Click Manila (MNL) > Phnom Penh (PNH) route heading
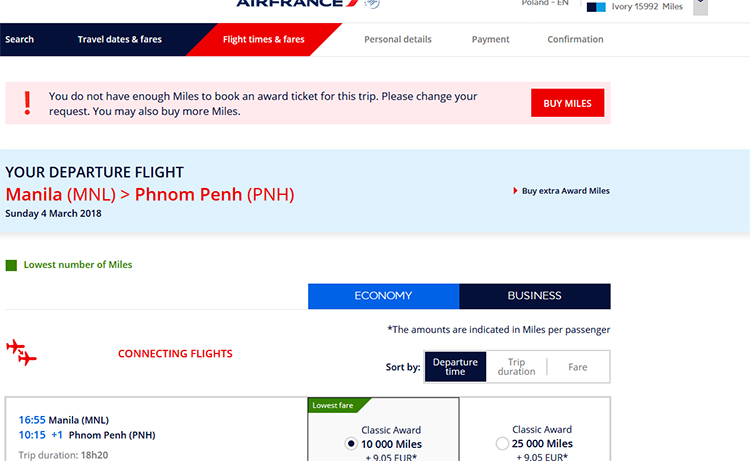The width and height of the screenshot is (750, 461). tap(150, 195)
